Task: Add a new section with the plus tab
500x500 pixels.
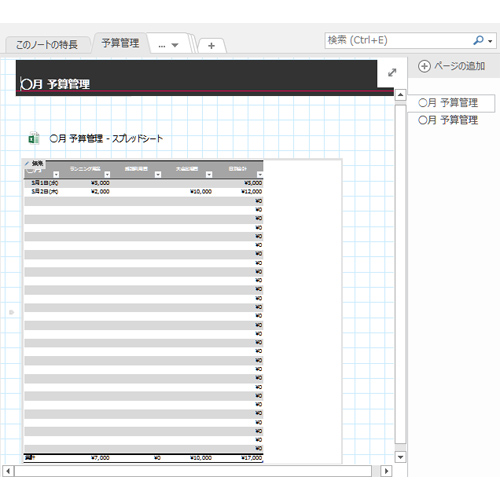Action: (211, 46)
